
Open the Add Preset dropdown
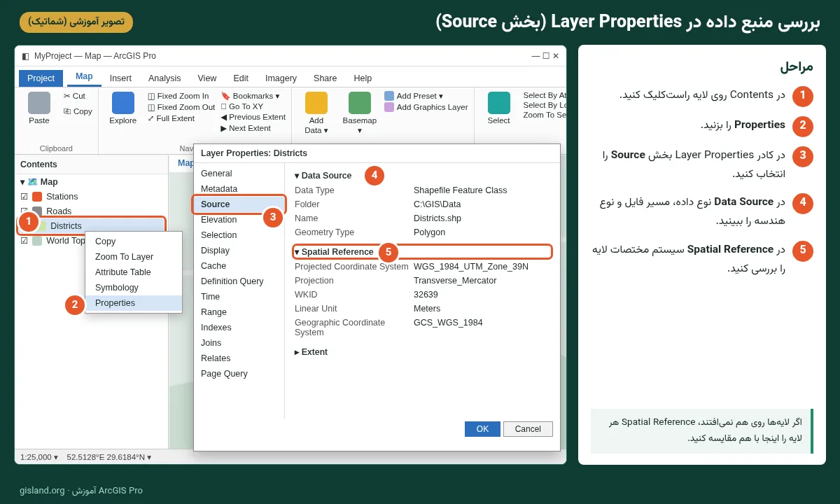[414, 96]
